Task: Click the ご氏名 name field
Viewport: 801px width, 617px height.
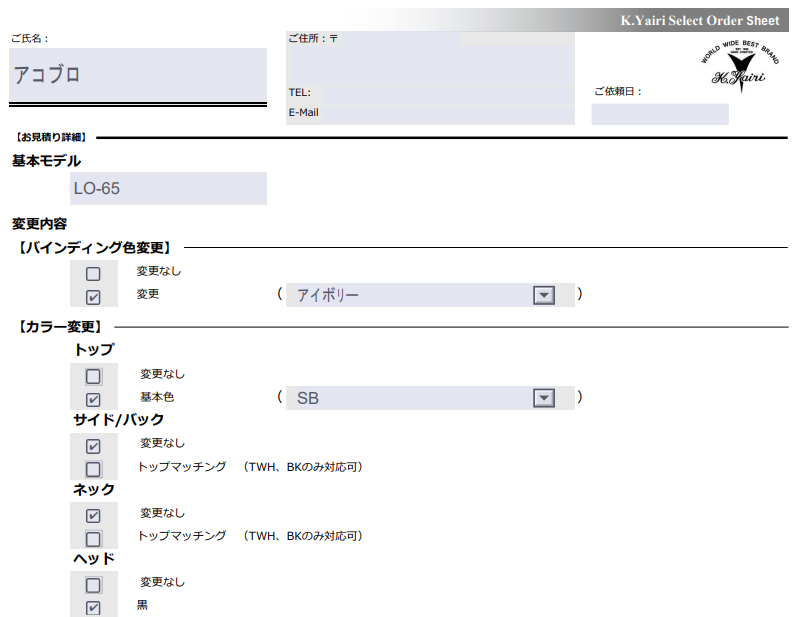Action: 138,75
